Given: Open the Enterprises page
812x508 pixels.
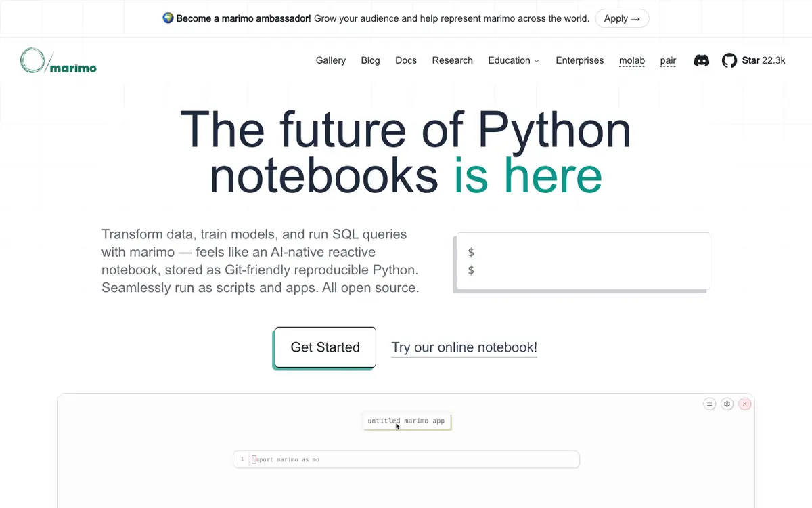Looking at the screenshot, I should point(580,60).
